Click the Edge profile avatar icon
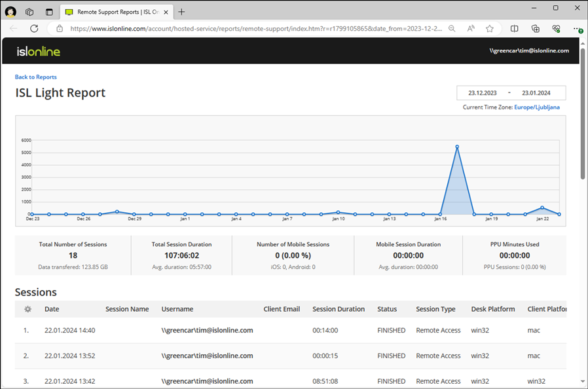 (11, 12)
